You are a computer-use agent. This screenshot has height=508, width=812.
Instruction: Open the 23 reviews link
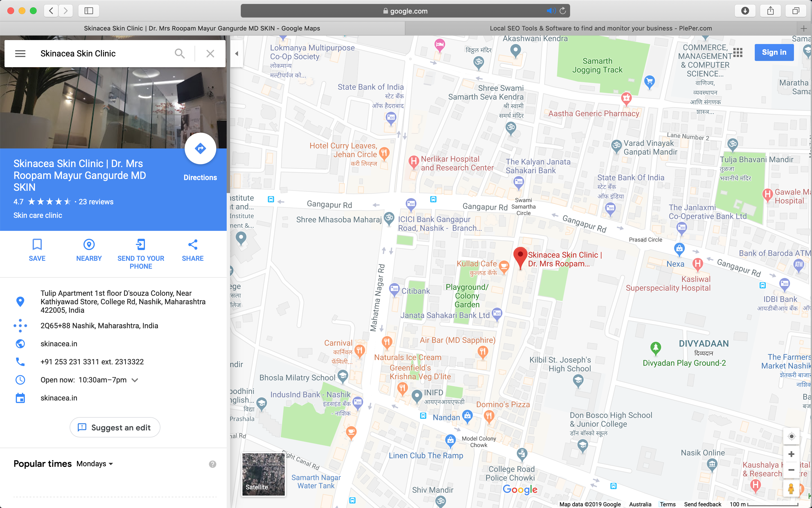pyautogui.click(x=96, y=202)
